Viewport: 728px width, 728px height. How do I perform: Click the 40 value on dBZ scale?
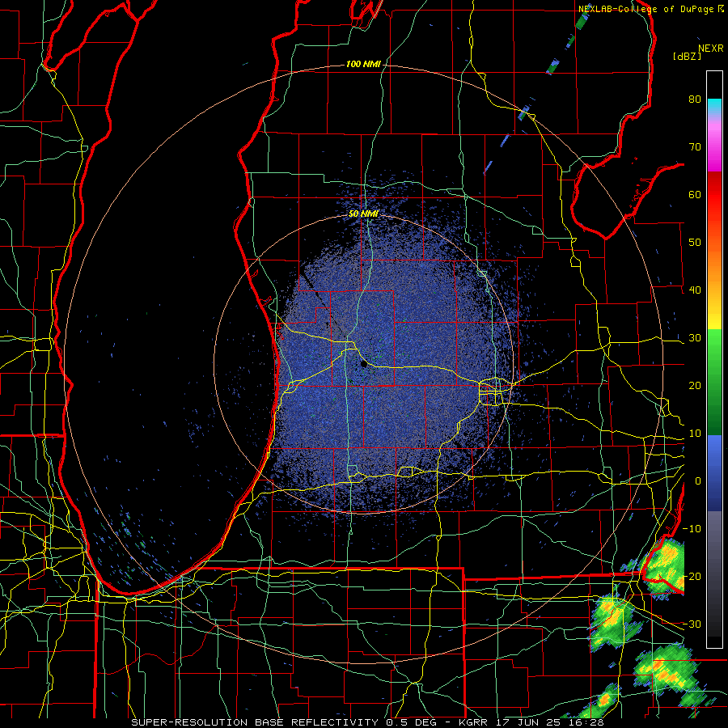pyautogui.click(x=695, y=290)
